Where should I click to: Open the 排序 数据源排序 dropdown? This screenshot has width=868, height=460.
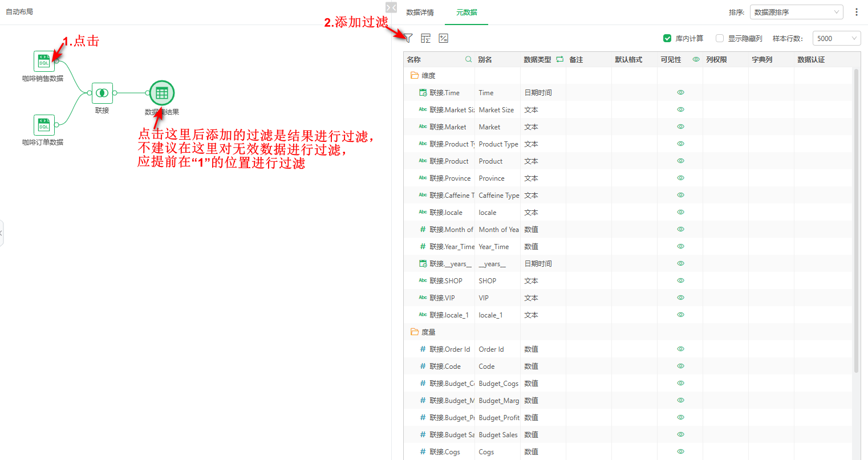coord(796,12)
